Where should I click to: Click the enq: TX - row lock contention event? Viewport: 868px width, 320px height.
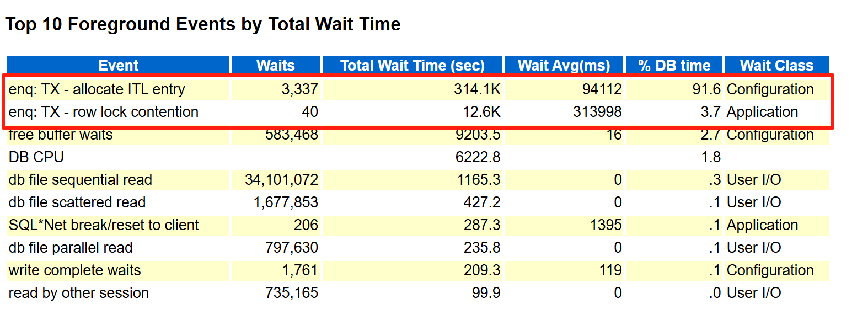coord(104,112)
